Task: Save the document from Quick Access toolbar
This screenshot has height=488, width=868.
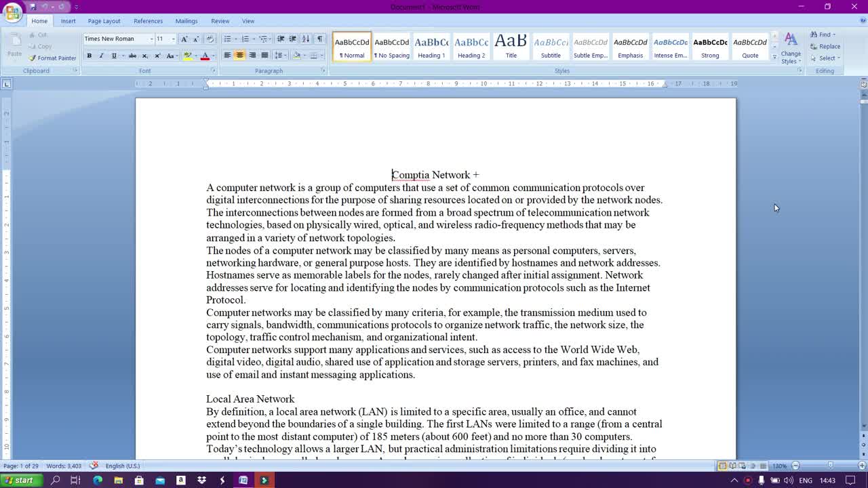Action: click(x=32, y=7)
